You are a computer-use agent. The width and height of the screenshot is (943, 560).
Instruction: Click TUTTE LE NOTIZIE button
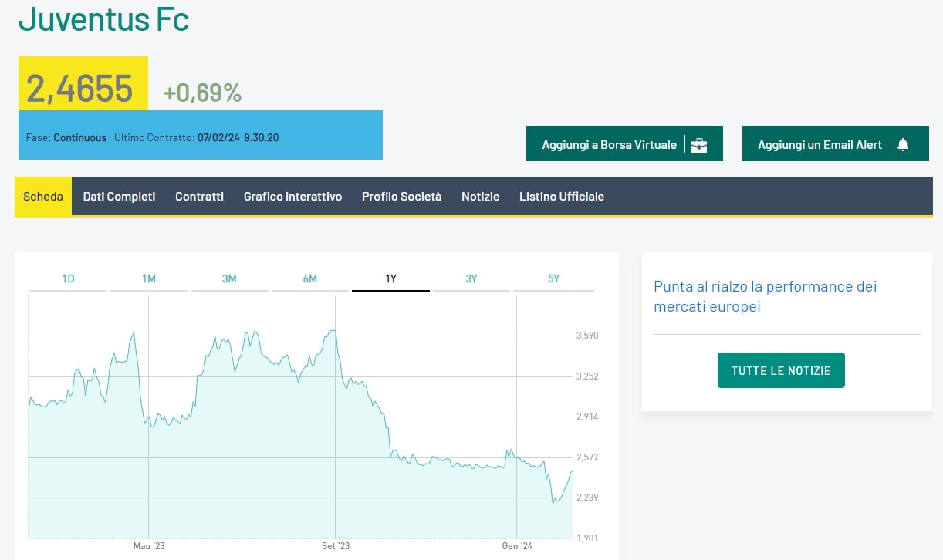[x=781, y=370]
